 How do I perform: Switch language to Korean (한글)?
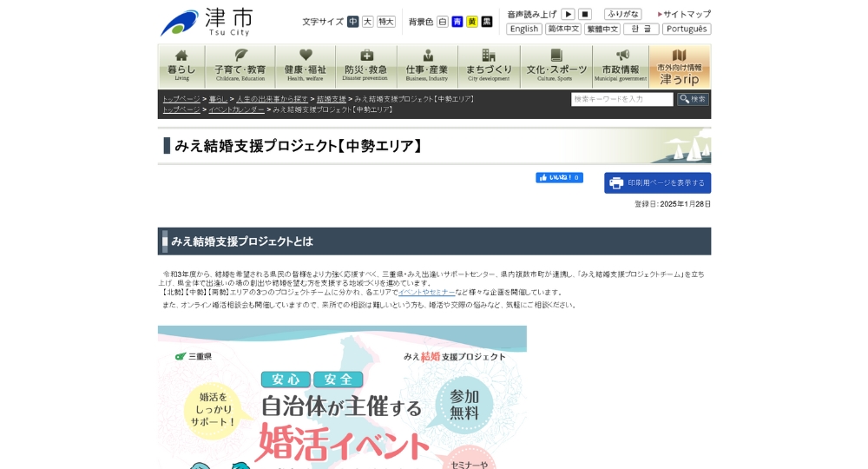pos(641,29)
